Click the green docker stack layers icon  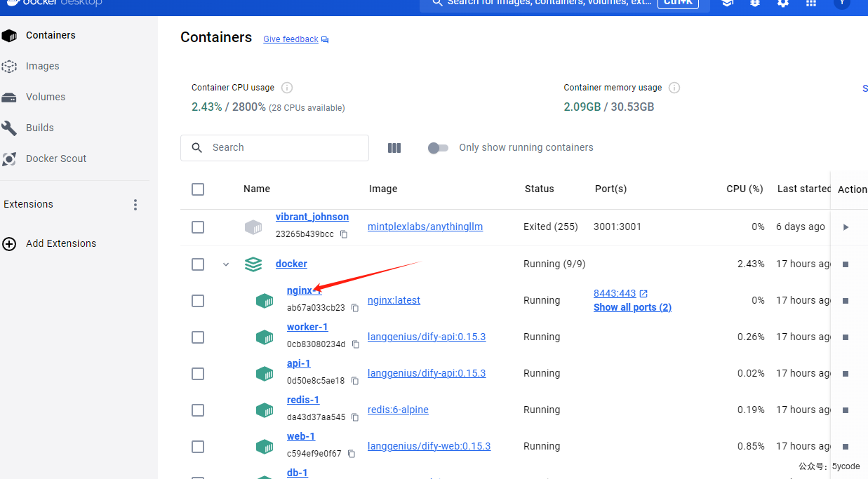click(253, 264)
